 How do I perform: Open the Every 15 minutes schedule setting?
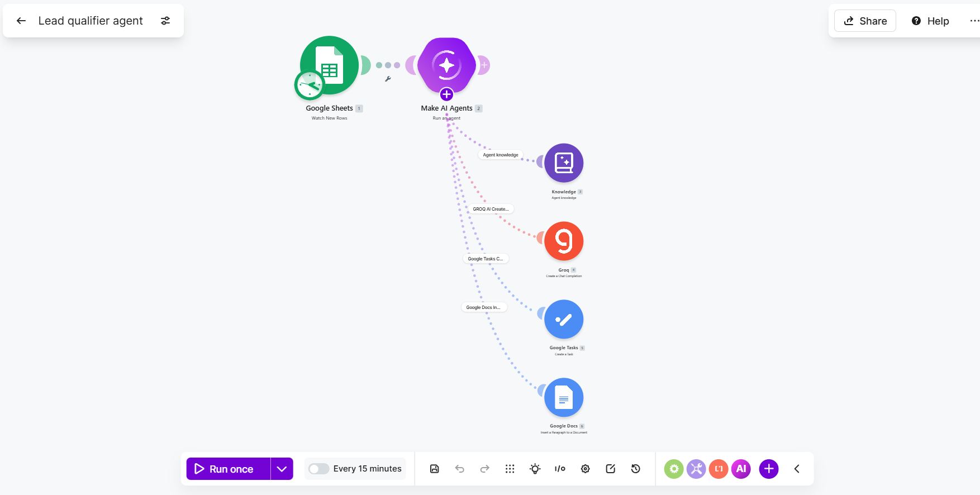click(x=367, y=469)
